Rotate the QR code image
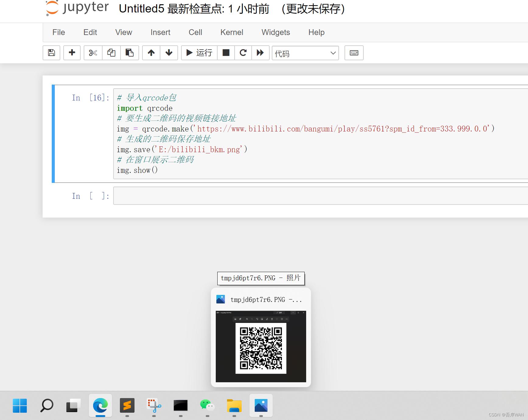 pos(257,319)
